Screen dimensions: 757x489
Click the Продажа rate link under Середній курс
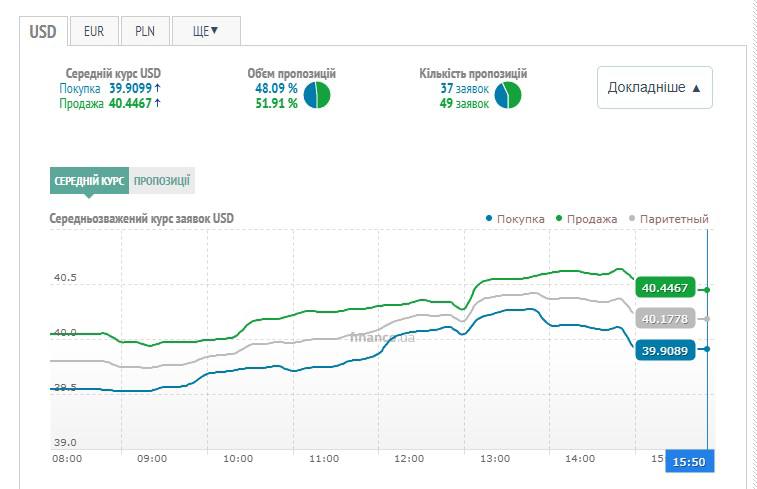(81, 102)
